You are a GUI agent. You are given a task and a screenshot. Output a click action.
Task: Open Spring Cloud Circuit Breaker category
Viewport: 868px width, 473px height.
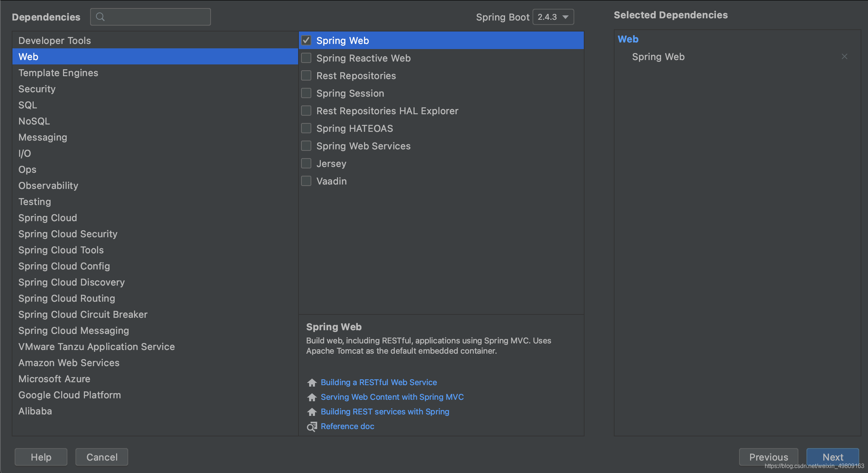click(155, 314)
